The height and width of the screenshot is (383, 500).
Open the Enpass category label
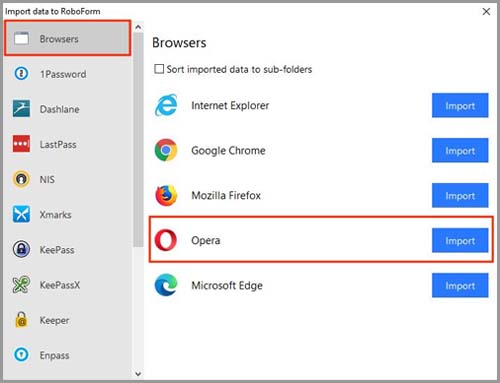click(54, 355)
